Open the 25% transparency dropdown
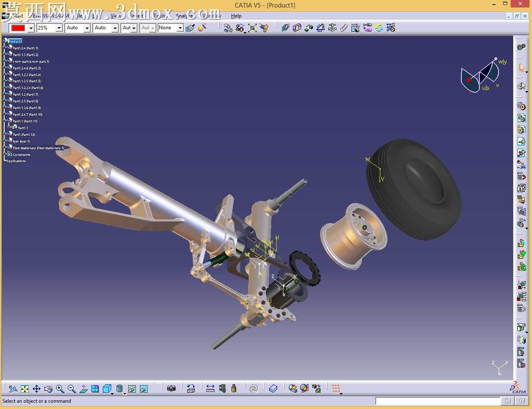This screenshot has width=532, height=409. [59, 28]
